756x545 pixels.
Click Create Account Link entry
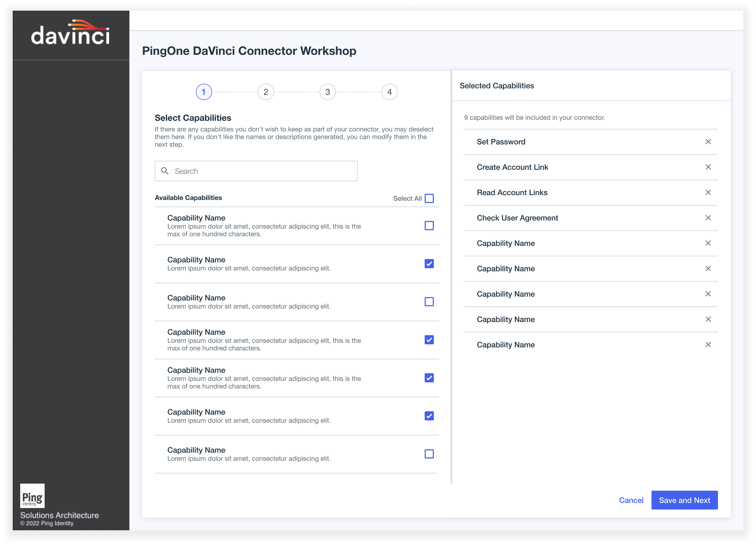coord(512,167)
